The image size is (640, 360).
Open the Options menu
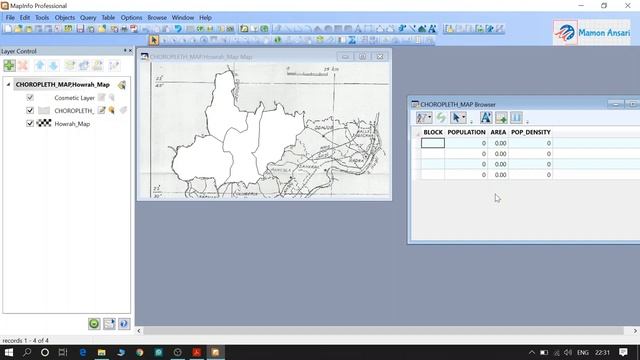[x=131, y=18]
